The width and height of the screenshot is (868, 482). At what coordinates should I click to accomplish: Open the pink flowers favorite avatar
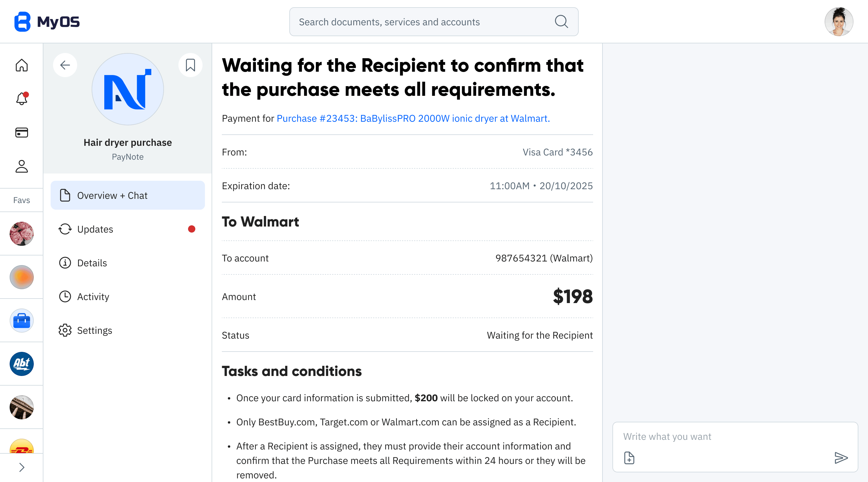21,233
